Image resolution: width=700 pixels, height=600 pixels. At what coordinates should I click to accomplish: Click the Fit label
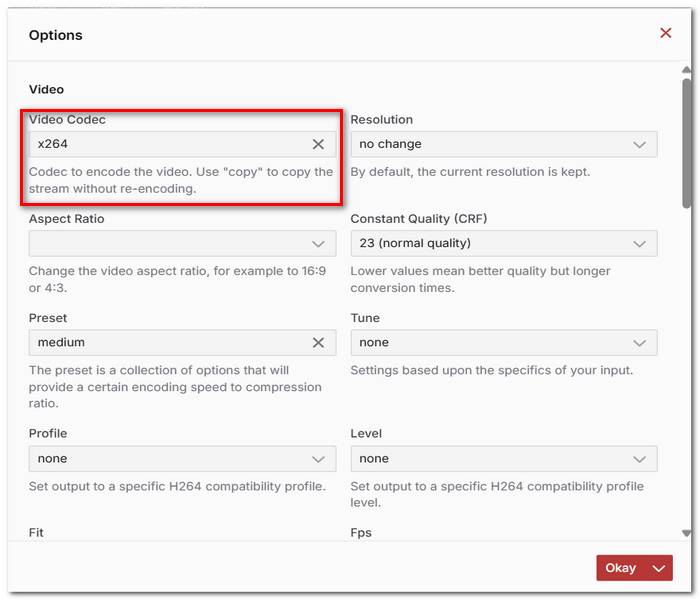tap(36, 533)
